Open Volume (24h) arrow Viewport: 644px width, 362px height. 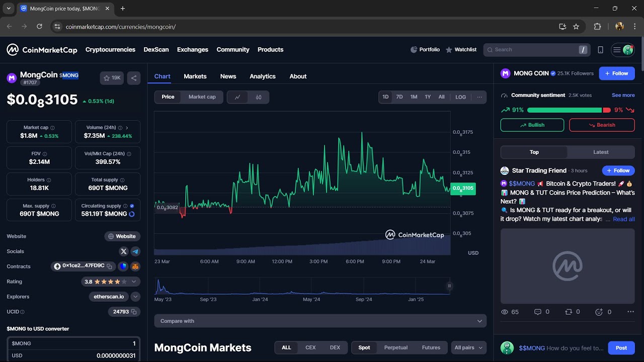(x=127, y=128)
